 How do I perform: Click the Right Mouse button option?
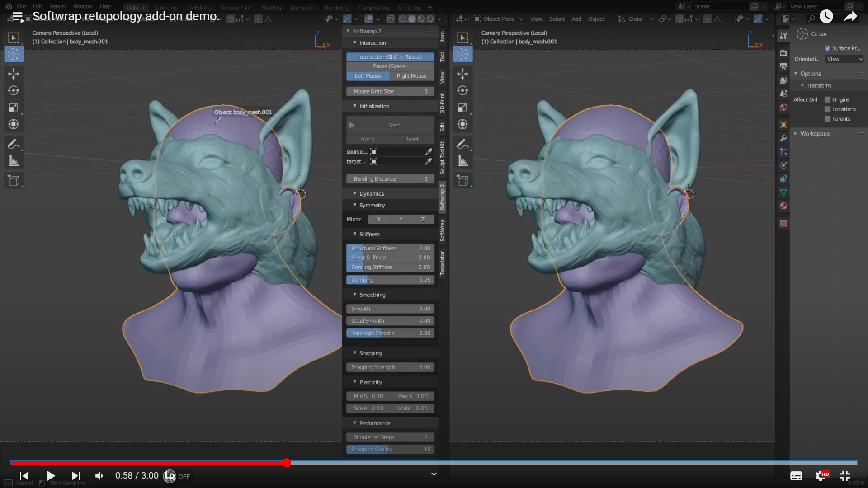click(x=411, y=76)
